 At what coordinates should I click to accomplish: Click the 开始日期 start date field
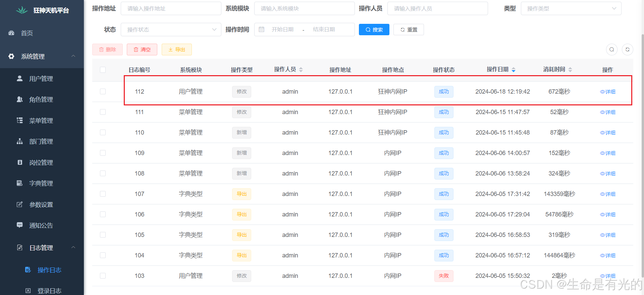pos(282,30)
